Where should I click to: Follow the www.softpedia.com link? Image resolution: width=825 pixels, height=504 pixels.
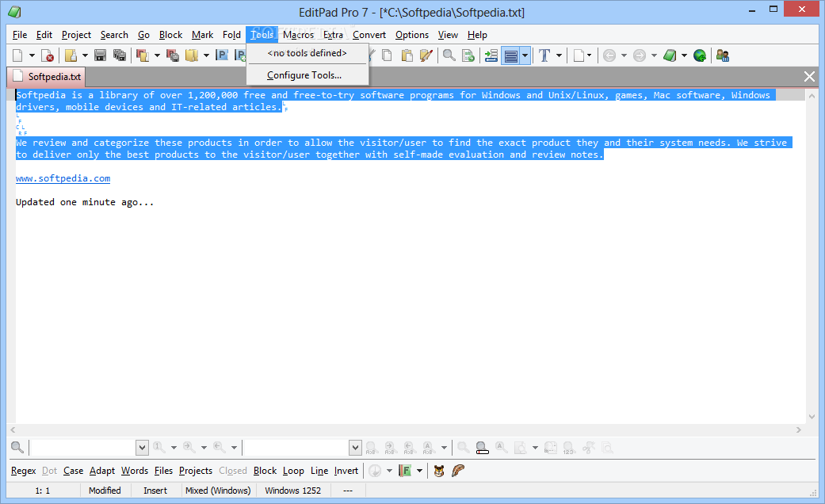(x=63, y=178)
